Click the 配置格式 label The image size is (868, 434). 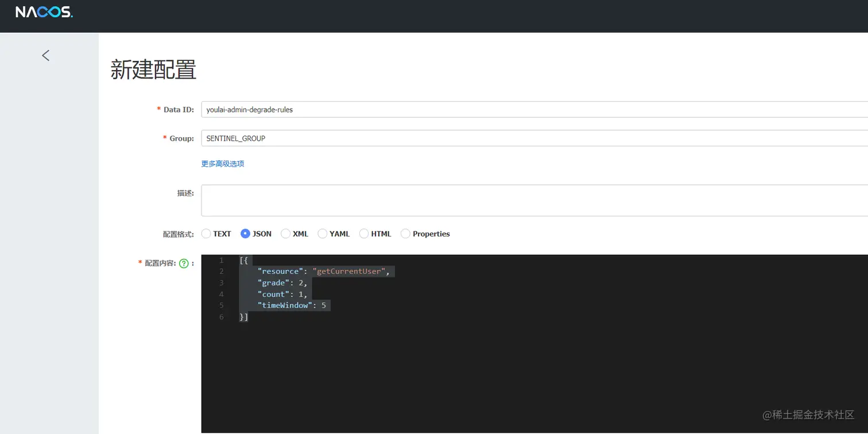pyautogui.click(x=179, y=234)
